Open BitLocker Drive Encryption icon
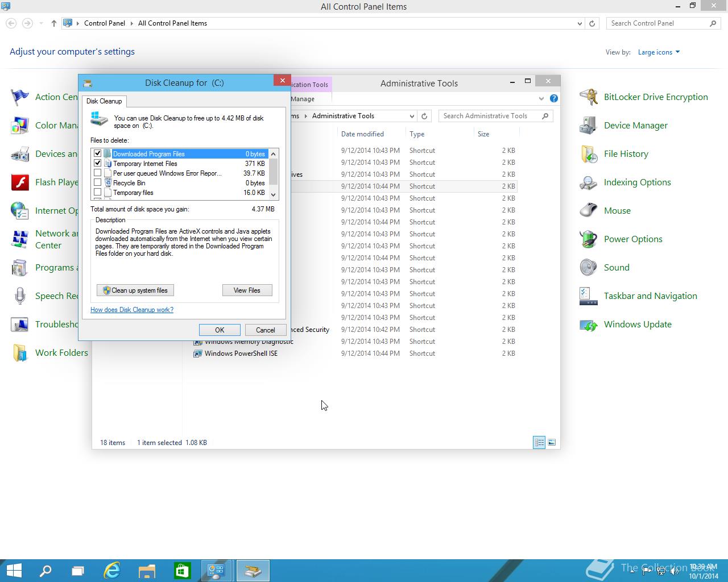Image resolution: width=728 pixels, height=582 pixels. [589, 97]
